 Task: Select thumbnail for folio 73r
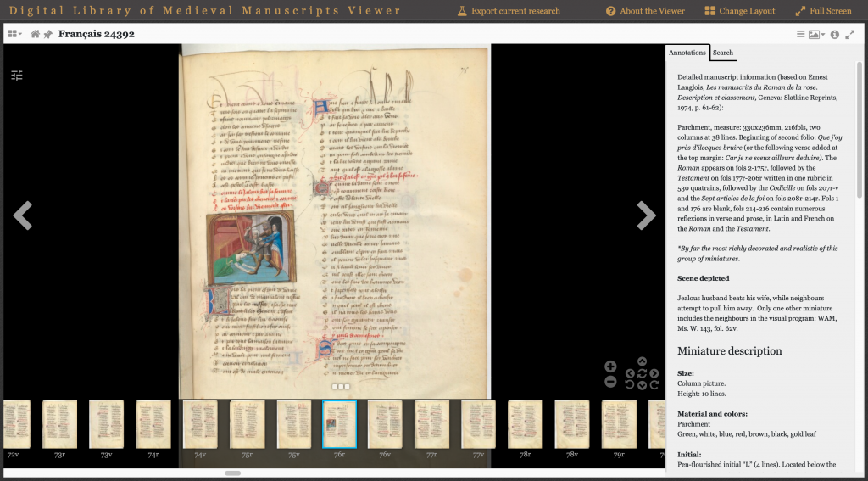[x=60, y=424]
